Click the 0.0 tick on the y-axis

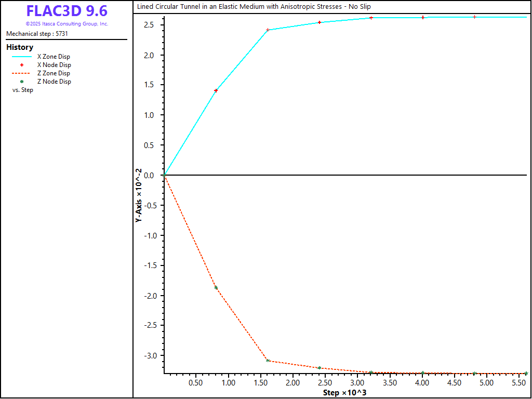[149, 176]
